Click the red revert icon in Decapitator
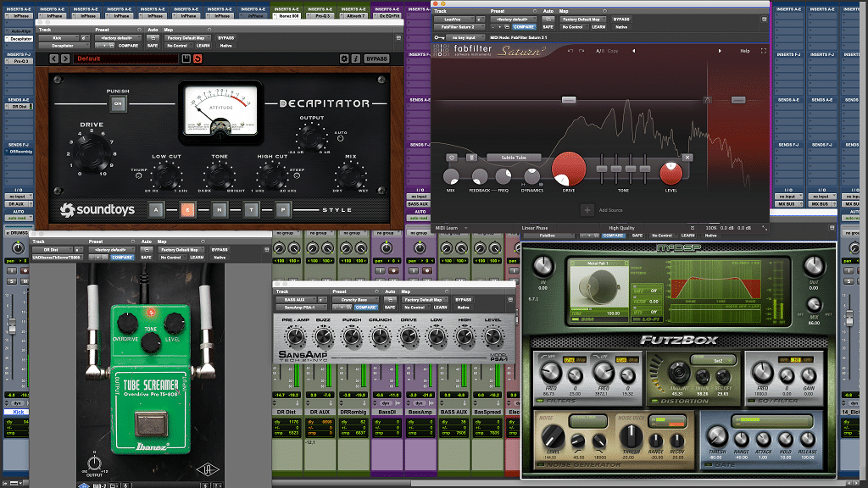The height and width of the screenshot is (488, 868). (198, 58)
